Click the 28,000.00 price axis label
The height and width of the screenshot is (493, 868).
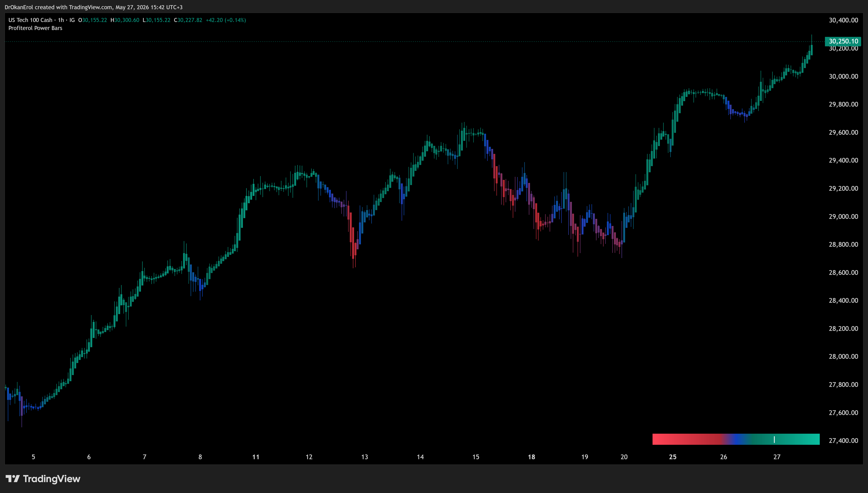point(843,357)
